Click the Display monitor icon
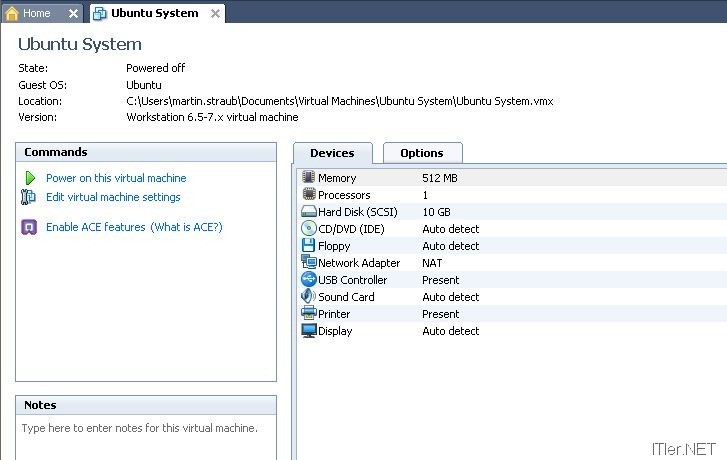 click(x=309, y=331)
